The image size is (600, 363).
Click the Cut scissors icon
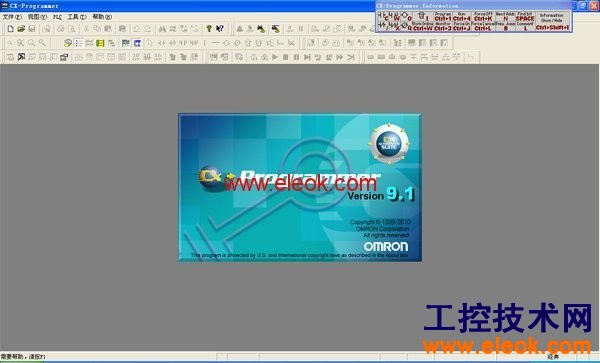[86, 29]
